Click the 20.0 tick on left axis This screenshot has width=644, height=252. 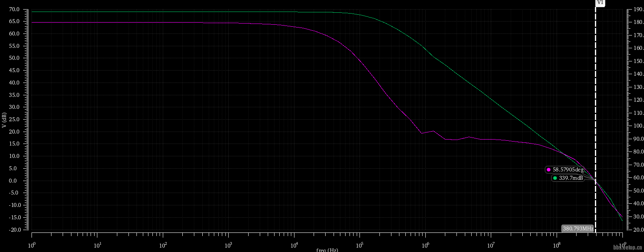point(14,132)
